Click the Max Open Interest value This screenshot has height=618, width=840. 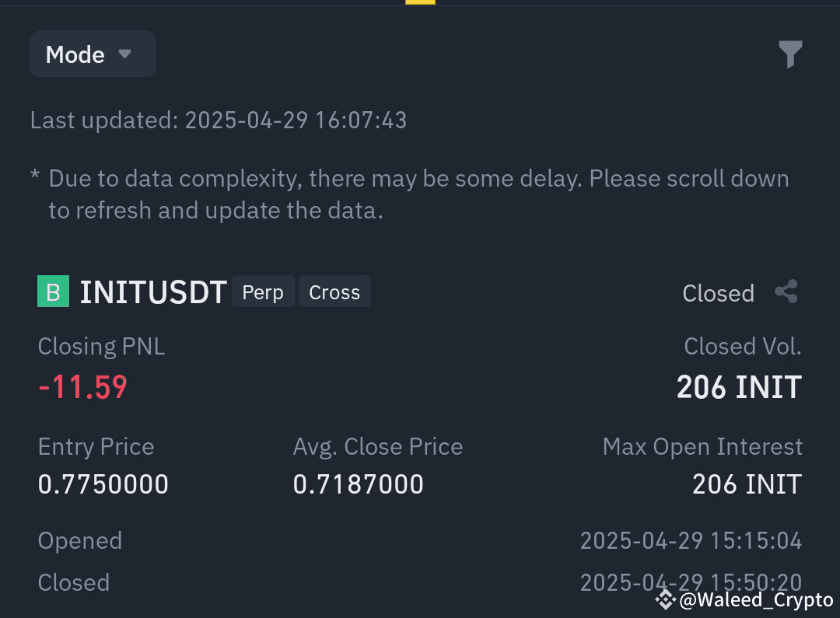pyautogui.click(x=747, y=484)
